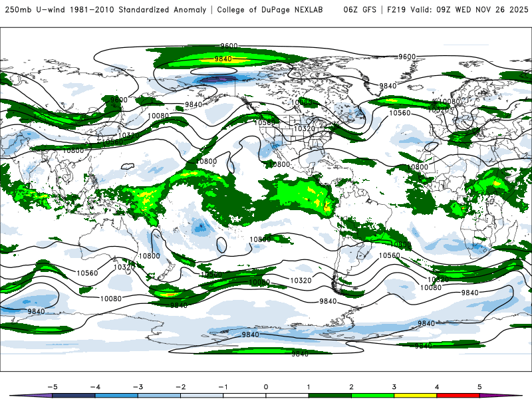Viewport: 532px width, 399px height.
Task: Click the '10560' contour label over North Atlantic
Action: pos(400,112)
